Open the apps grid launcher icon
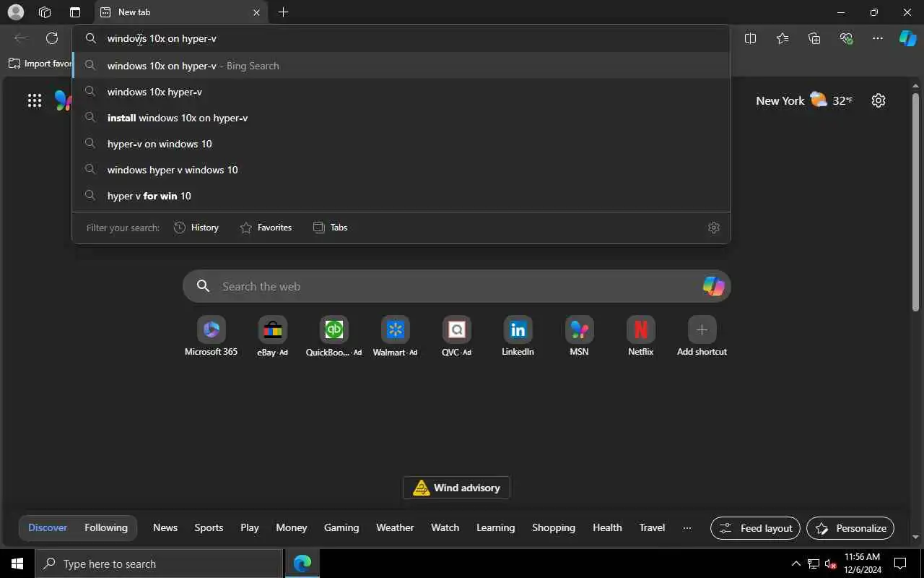 click(x=35, y=100)
